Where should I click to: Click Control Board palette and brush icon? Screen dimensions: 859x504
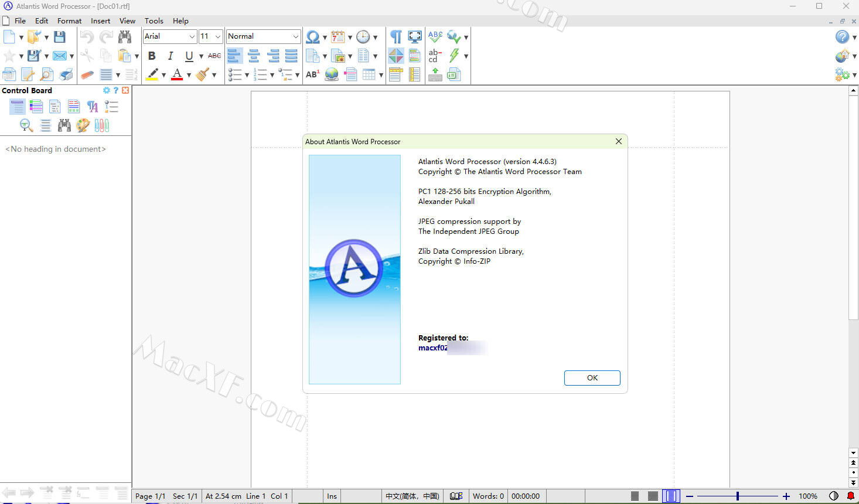[x=83, y=125]
